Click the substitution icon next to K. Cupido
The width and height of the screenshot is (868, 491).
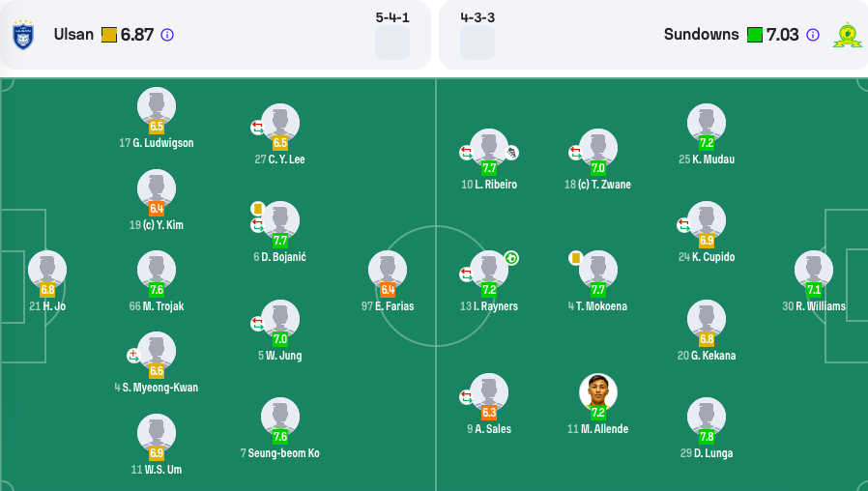(x=683, y=225)
